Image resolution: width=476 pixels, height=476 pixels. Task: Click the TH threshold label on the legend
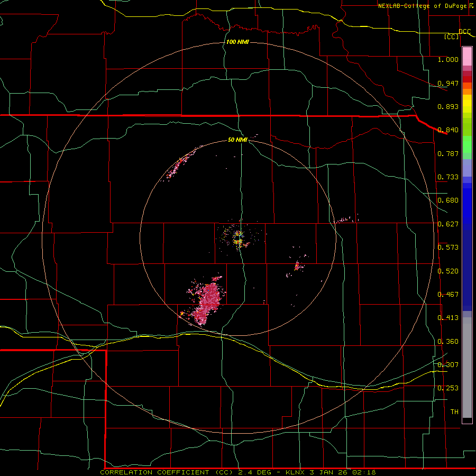click(x=454, y=412)
